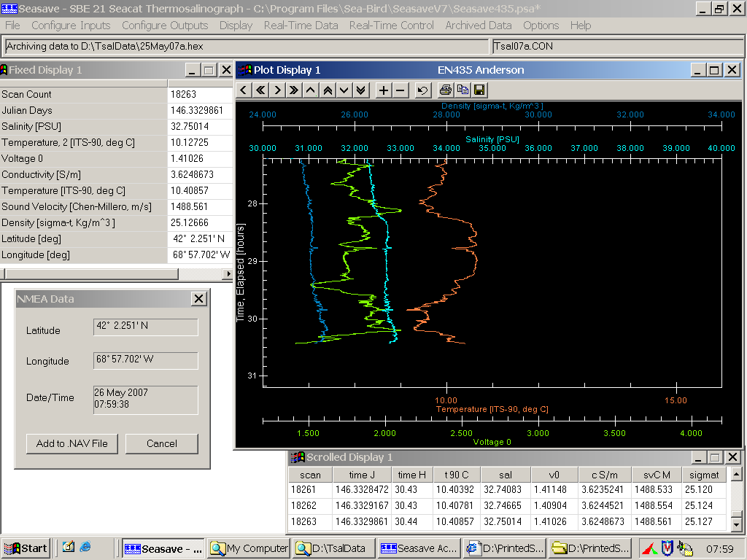Screen dimensions: 747x560
Task: Copy the plot to clipboard icon
Action: point(462,90)
